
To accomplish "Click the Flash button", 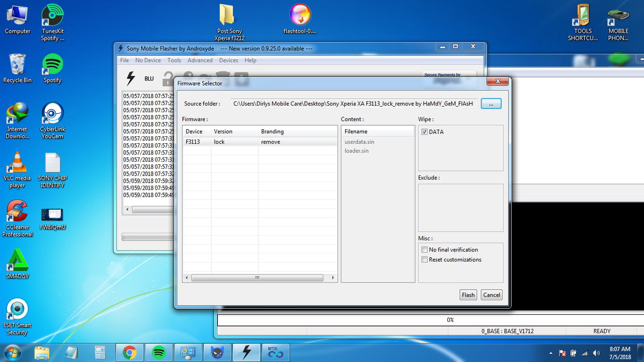I will 468,295.
